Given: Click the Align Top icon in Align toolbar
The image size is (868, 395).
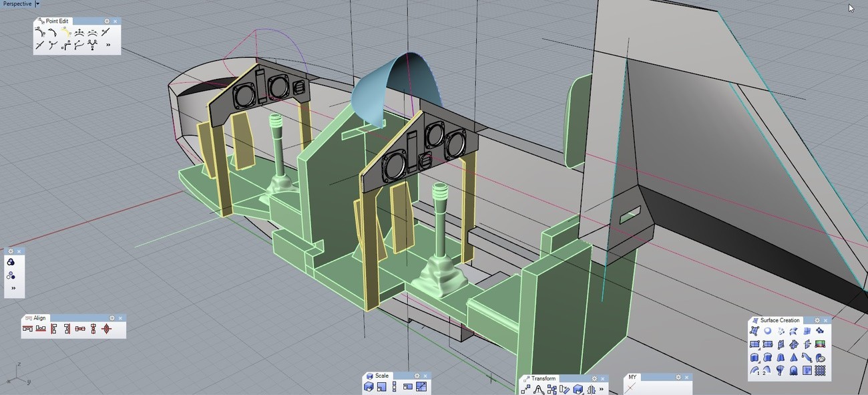Looking at the screenshot, I should (x=27, y=329).
